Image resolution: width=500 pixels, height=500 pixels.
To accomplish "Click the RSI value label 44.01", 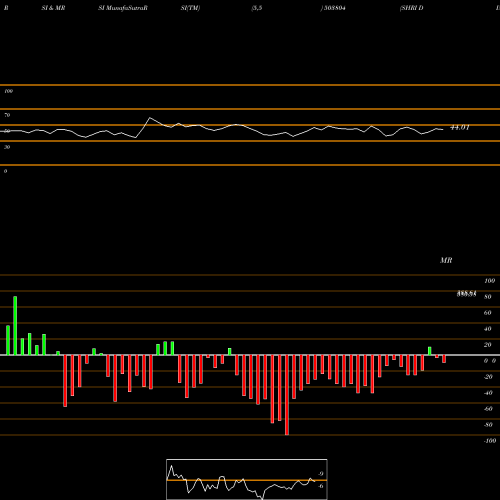I will (460, 127).
